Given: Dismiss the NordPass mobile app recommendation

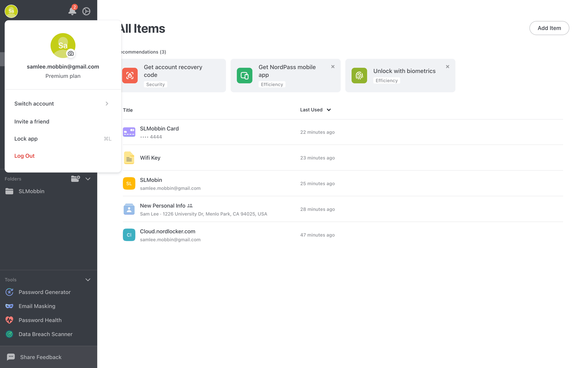Looking at the screenshot, I should [x=333, y=67].
